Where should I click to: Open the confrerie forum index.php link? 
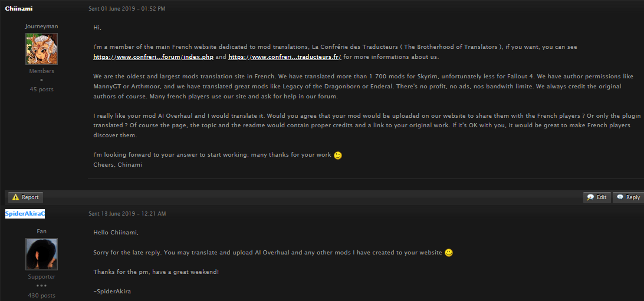click(153, 57)
